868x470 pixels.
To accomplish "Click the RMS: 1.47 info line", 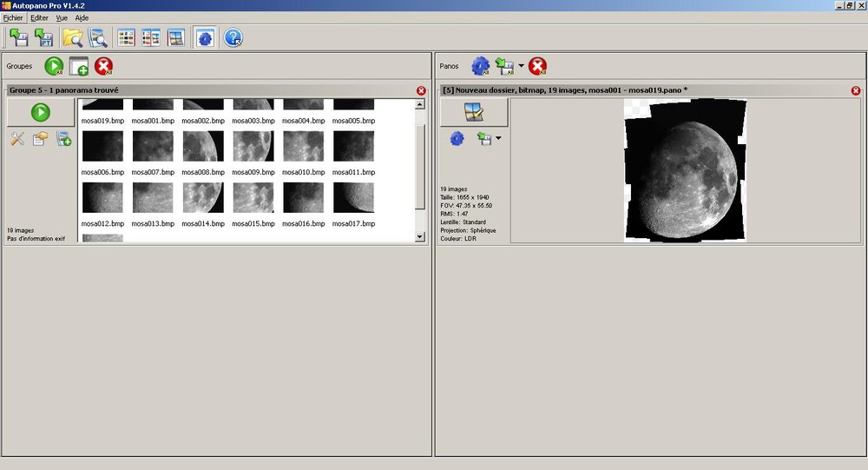I will pyautogui.click(x=455, y=214).
